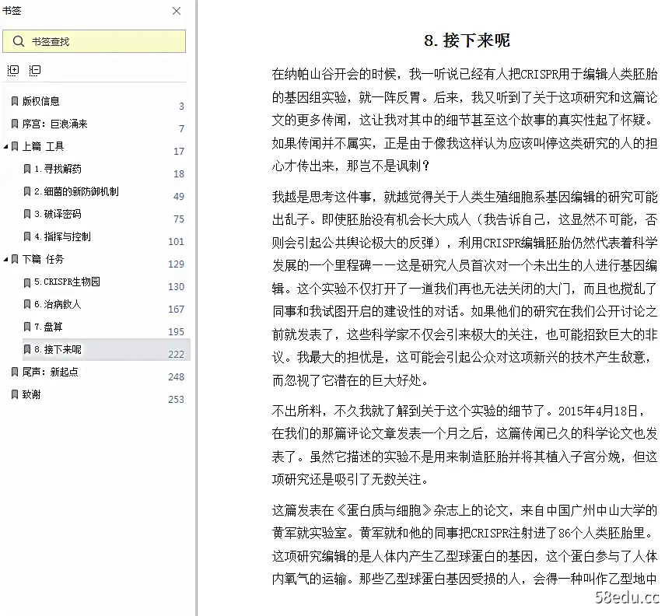Go to chapter 4. 指挥与控制

pyautogui.click(x=62, y=236)
